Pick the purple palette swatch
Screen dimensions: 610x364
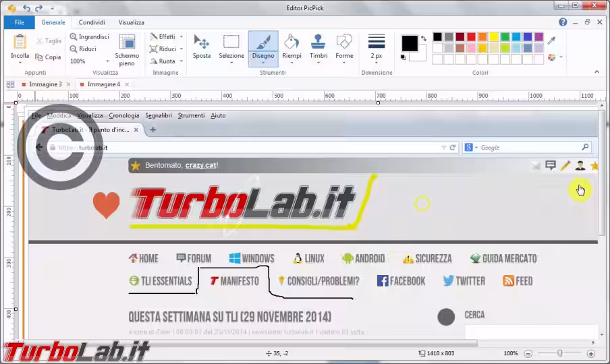(x=538, y=37)
